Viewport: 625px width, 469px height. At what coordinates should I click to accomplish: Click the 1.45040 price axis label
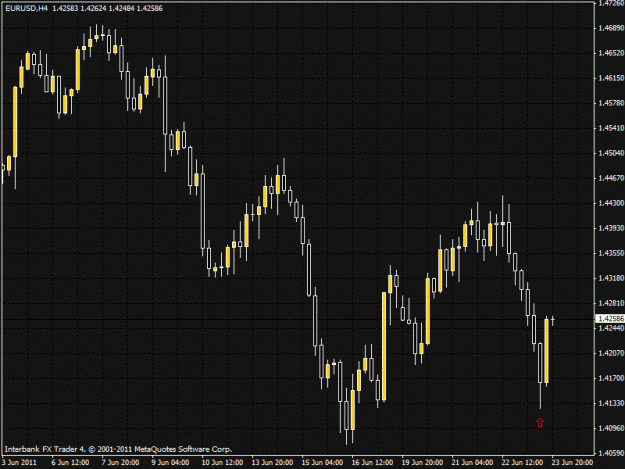point(611,153)
